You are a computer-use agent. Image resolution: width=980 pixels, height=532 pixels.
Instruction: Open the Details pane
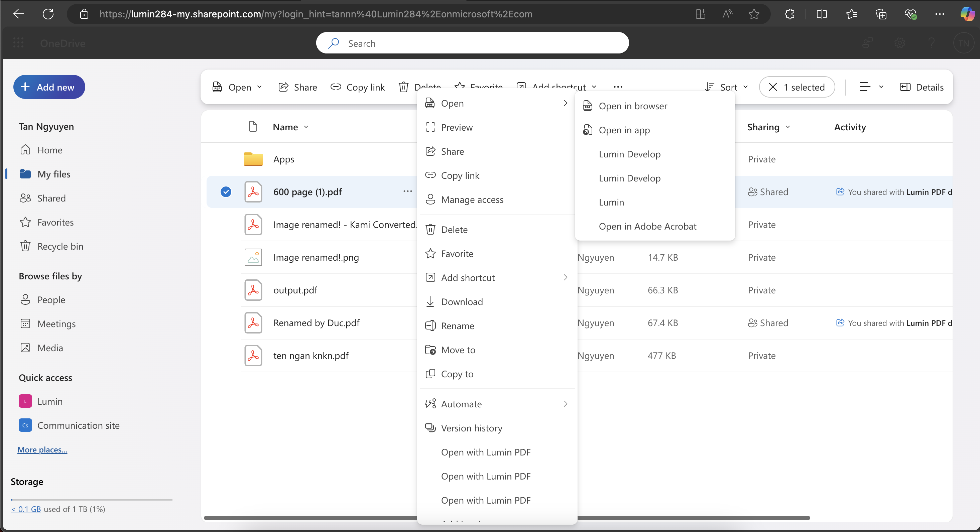pyautogui.click(x=922, y=87)
